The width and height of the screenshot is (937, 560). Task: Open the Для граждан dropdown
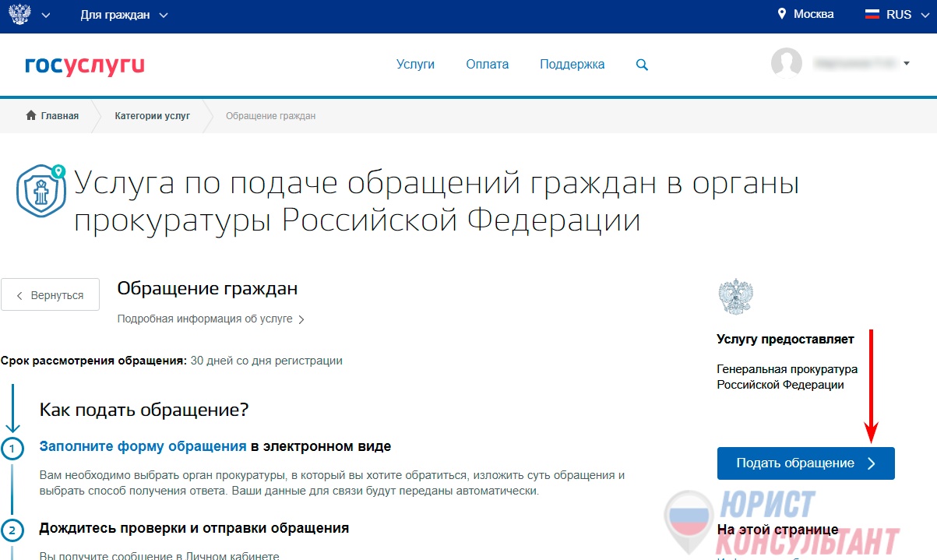(x=115, y=13)
